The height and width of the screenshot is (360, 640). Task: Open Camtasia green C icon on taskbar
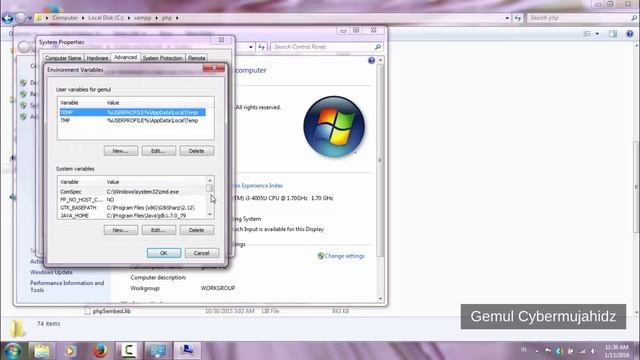[129, 351]
